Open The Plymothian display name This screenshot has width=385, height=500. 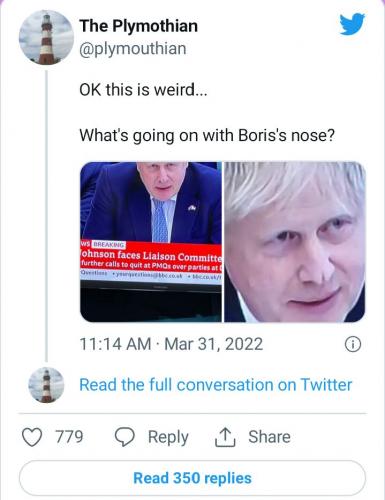point(138,26)
